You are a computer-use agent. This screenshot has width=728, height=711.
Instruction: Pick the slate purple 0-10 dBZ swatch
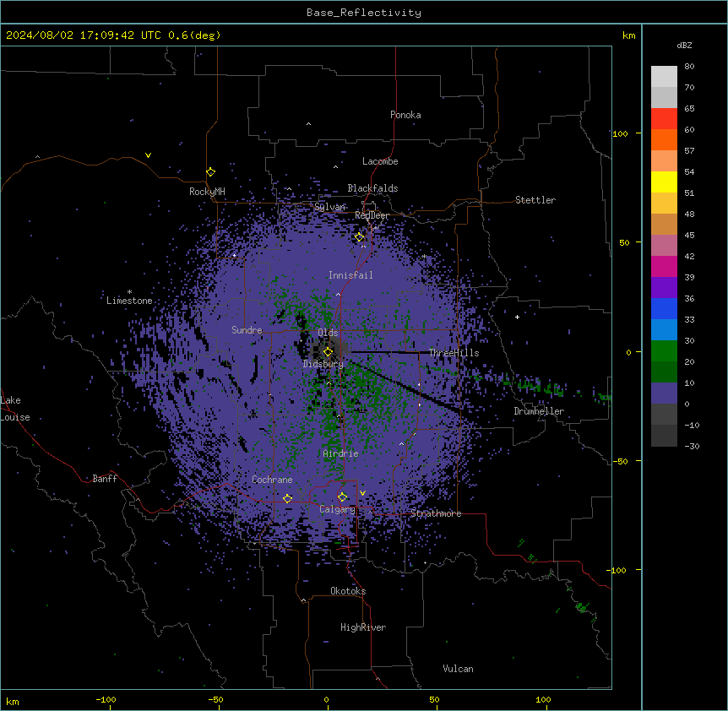[x=664, y=393]
